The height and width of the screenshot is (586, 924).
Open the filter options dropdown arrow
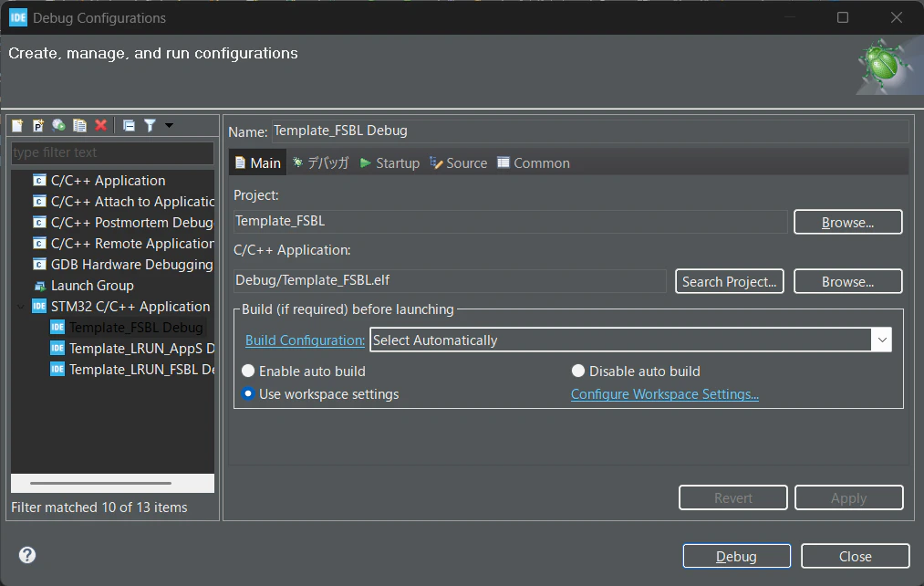point(169,126)
